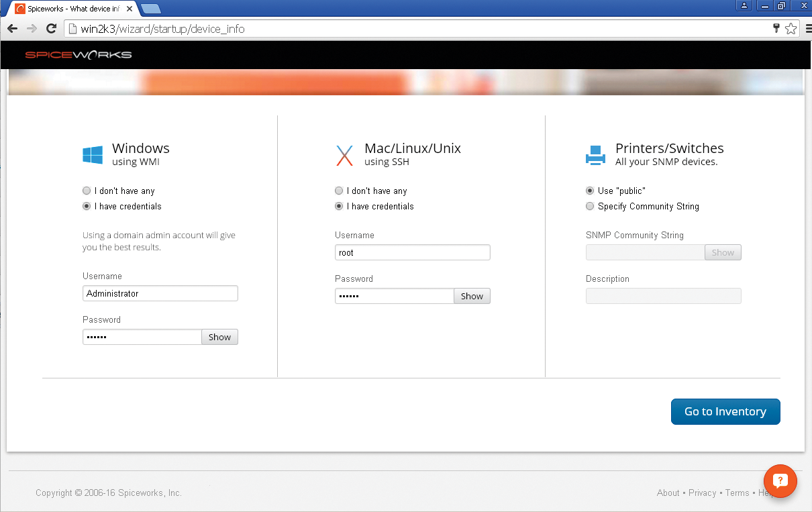Click the plugin icon in address bar
812x512 pixels.
pos(776,29)
